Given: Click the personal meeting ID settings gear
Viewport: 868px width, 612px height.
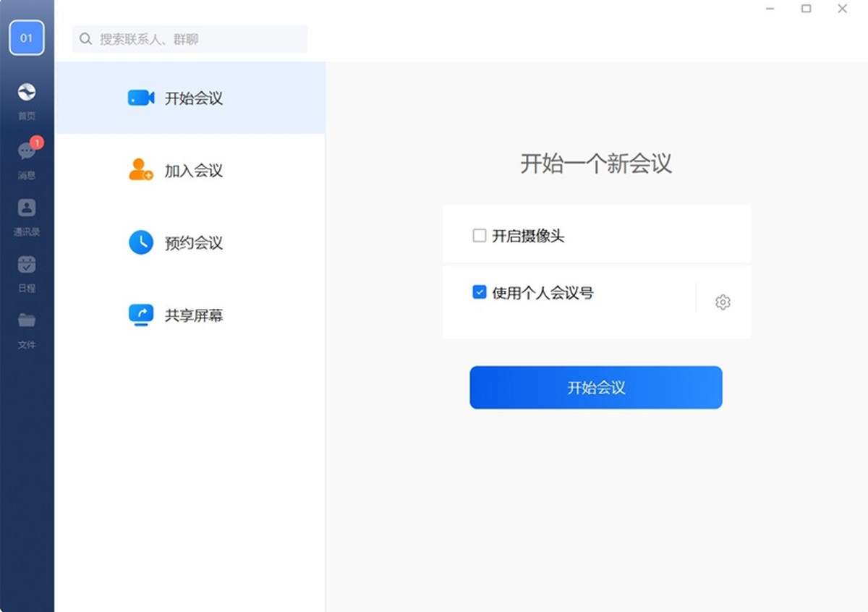Looking at the screenshot, I should pos(723,302).
